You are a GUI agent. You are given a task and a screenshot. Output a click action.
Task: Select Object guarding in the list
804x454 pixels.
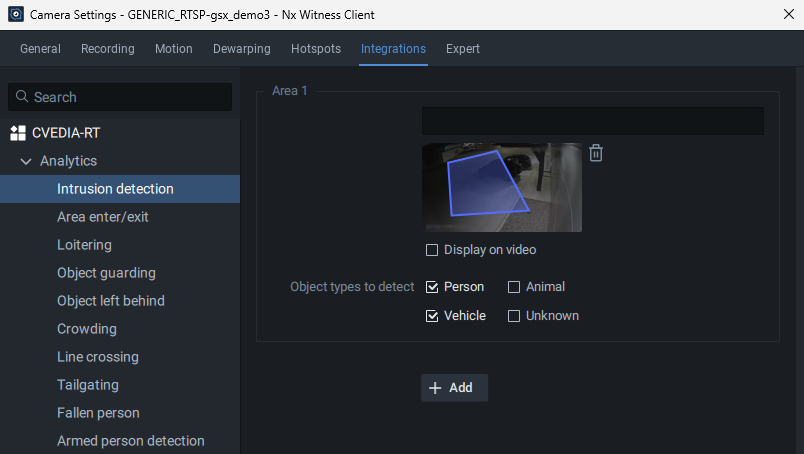(120, 273)
